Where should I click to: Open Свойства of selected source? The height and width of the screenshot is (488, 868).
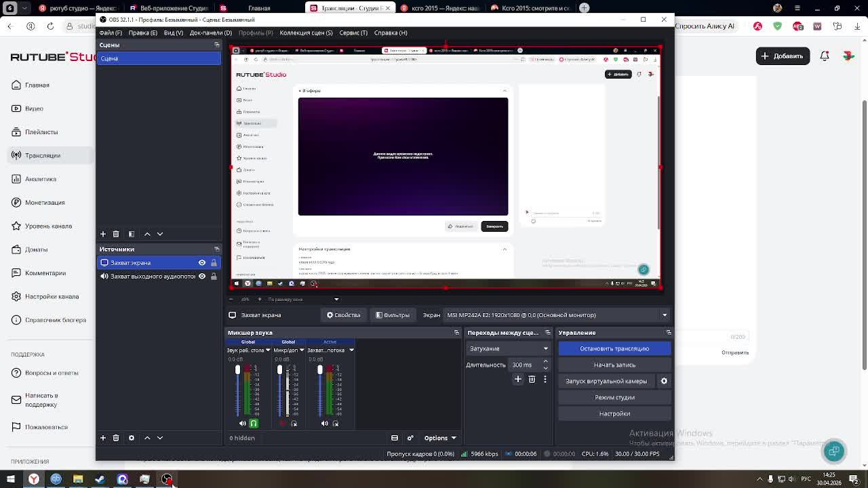click(344, 315)
